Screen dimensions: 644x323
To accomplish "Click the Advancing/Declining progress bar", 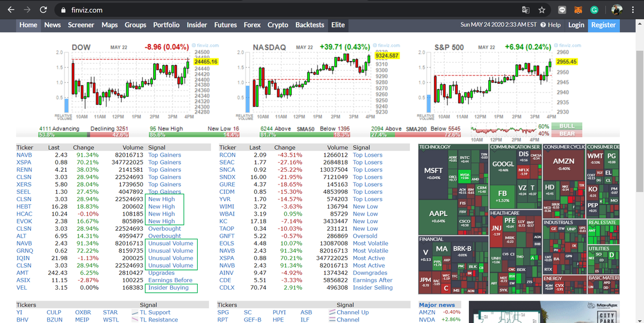I will coord(83,135).
